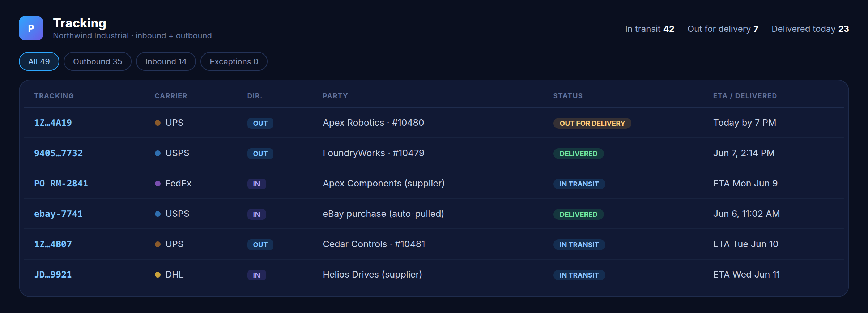The height and width of the screenshot is (313, 868).
Task: Click the Out for Delivery status badge
Action: click(x=592, y=123)
